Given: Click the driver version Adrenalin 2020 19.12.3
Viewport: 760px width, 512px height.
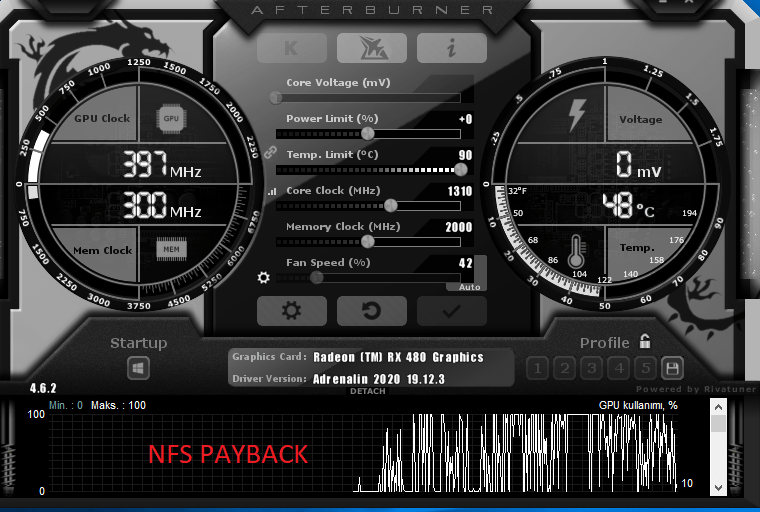Looking at the screenshot, I should pos(379,379).
